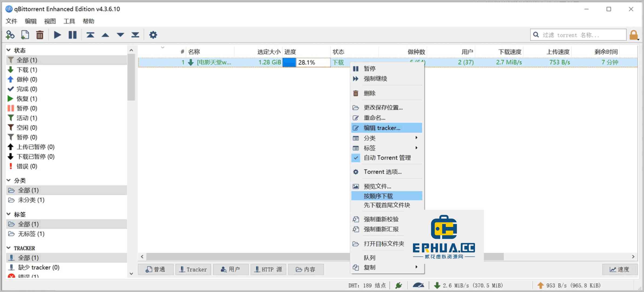
Task: Resume torrent with the play icon
Action: point(57,35)
